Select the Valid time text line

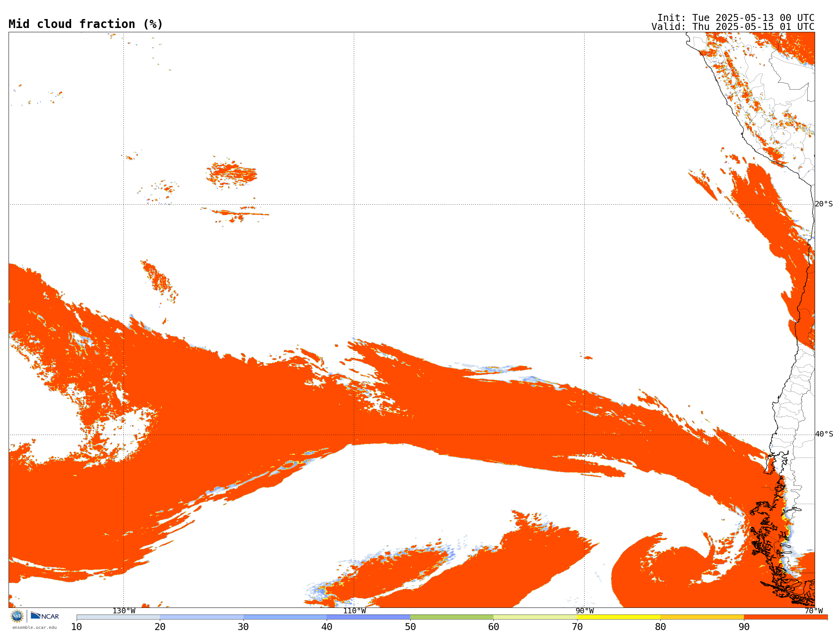733,27
